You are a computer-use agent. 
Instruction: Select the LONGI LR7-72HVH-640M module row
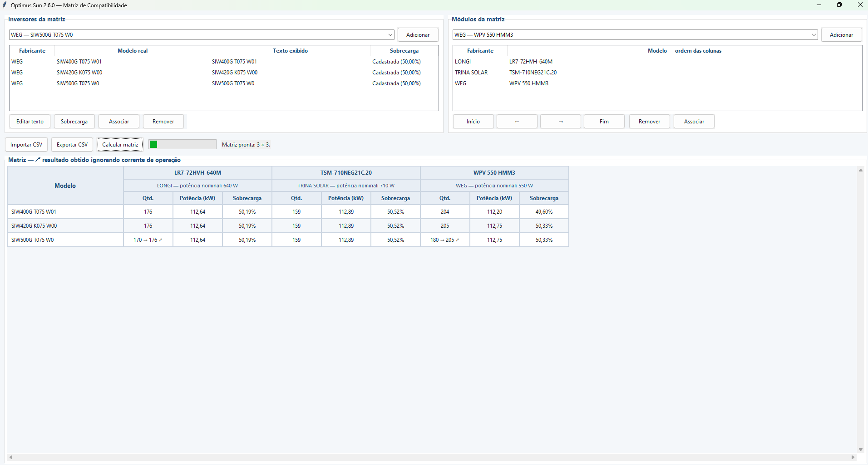tap(657, 62)
